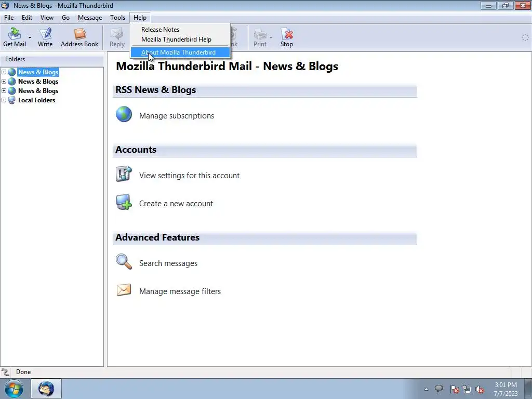The image size is (532, 399).
Task: Click the Folders column header
Action: (x=52, y=59)
